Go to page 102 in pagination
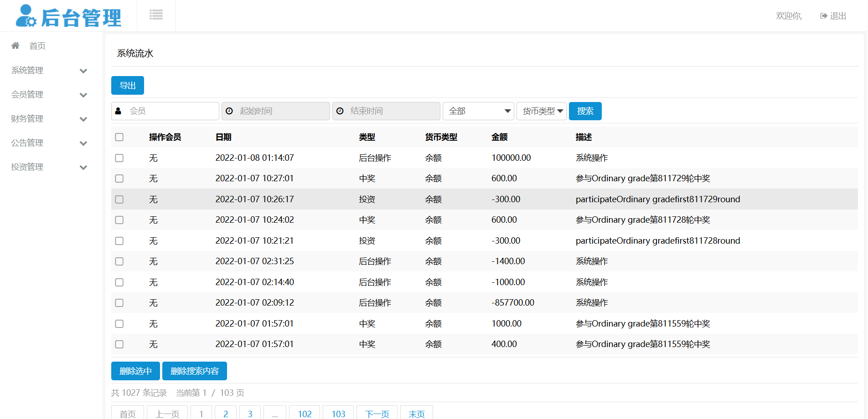This screenshot has width=868, height=419. [305, 414]
